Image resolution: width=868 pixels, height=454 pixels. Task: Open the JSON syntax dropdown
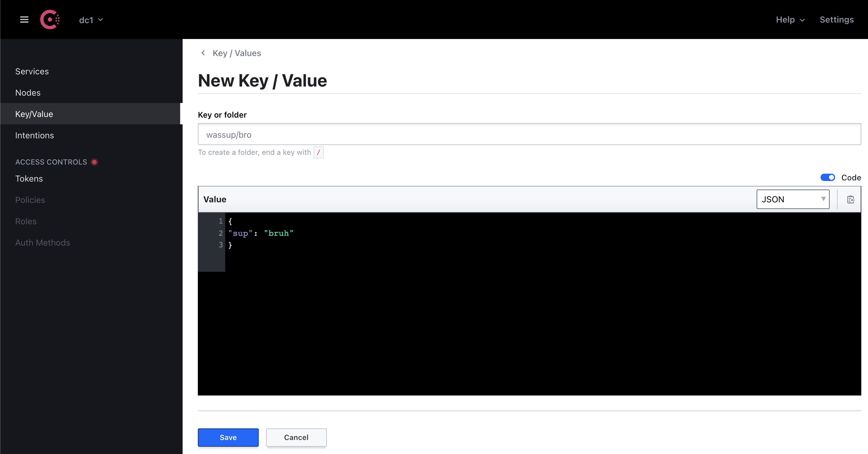tap(793, 199)
